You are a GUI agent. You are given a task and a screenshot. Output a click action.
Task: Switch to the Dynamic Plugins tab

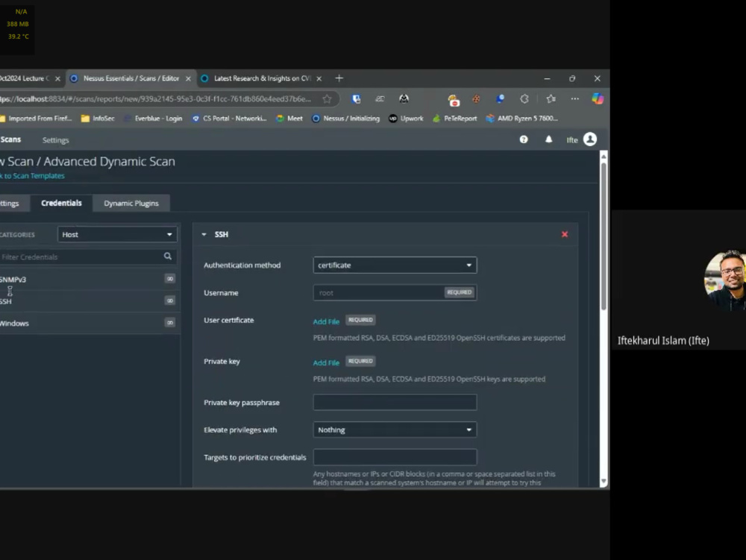131,204
